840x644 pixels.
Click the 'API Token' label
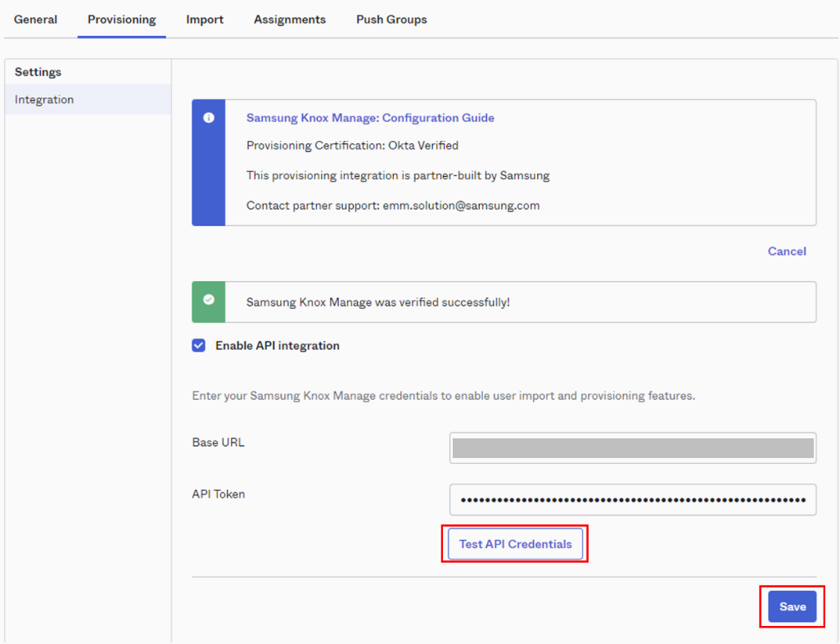(219, 494)
